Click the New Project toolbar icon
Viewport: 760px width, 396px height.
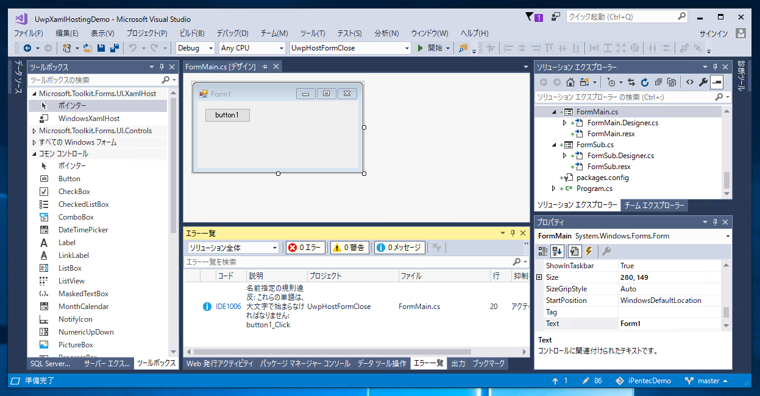[66, 48]
